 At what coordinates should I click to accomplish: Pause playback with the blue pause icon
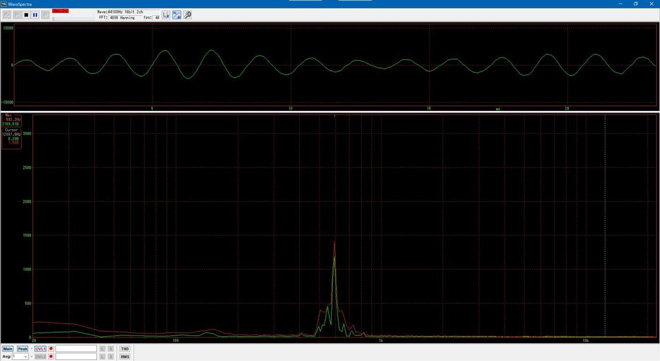point(35,15)
